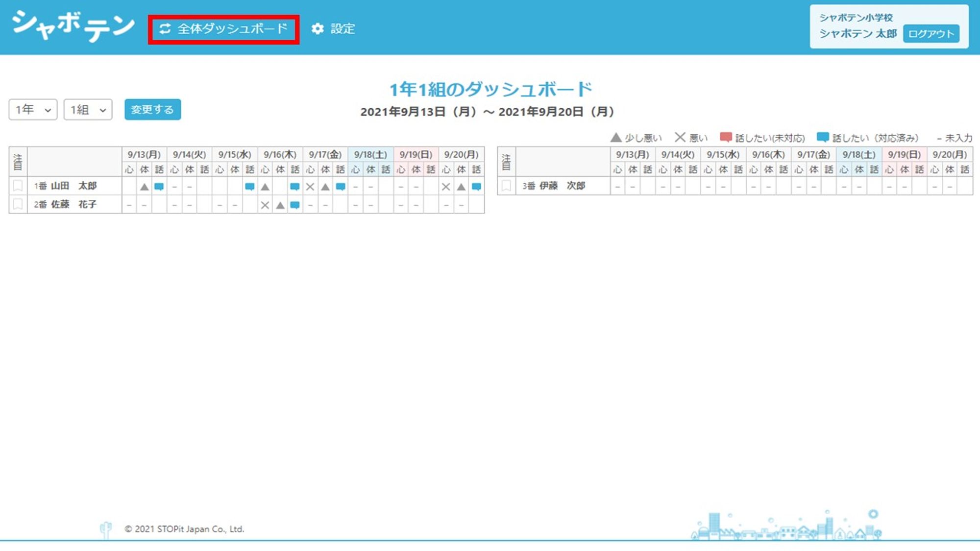
Task: Click 佐藤 花子's 9/16 体 triangle icon
Action: pos(280,205)
